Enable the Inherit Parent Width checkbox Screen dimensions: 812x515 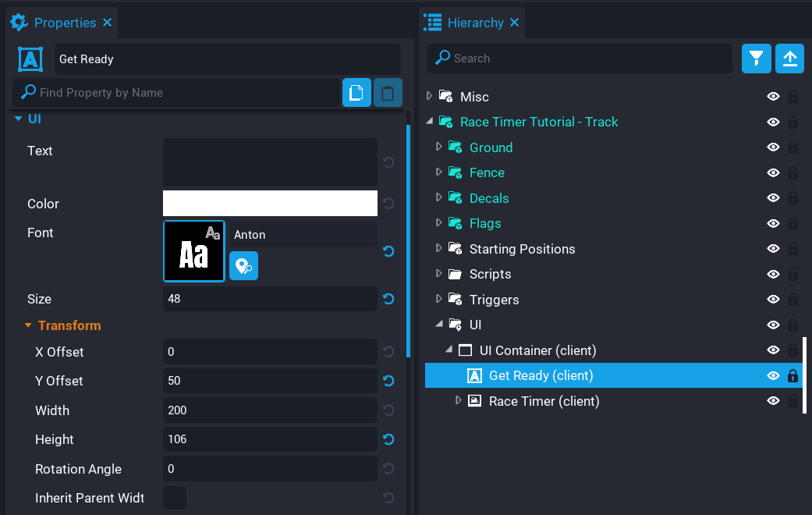(x=174, y=497)
